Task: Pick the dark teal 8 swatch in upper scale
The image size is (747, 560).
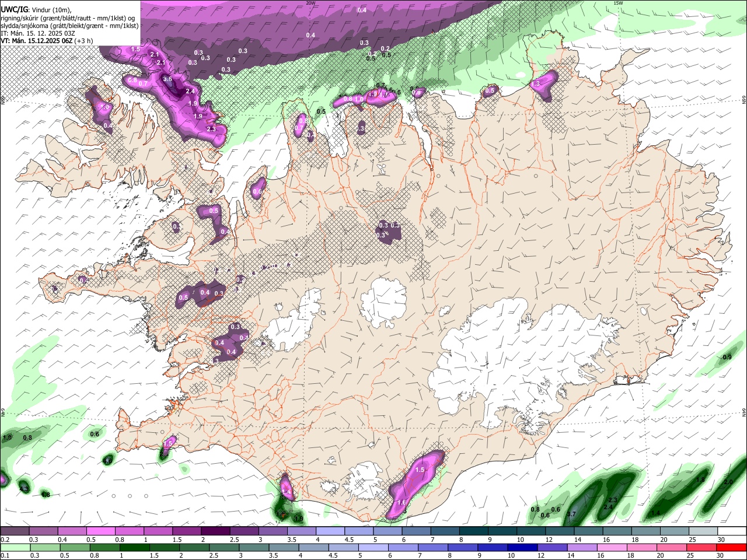Action: click(474, 531)
